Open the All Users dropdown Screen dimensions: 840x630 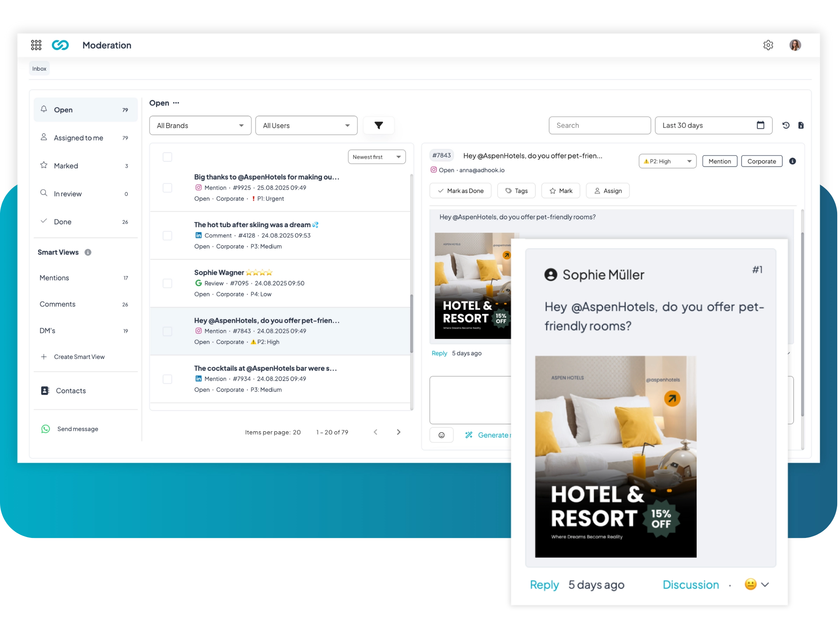pos(307,126)
